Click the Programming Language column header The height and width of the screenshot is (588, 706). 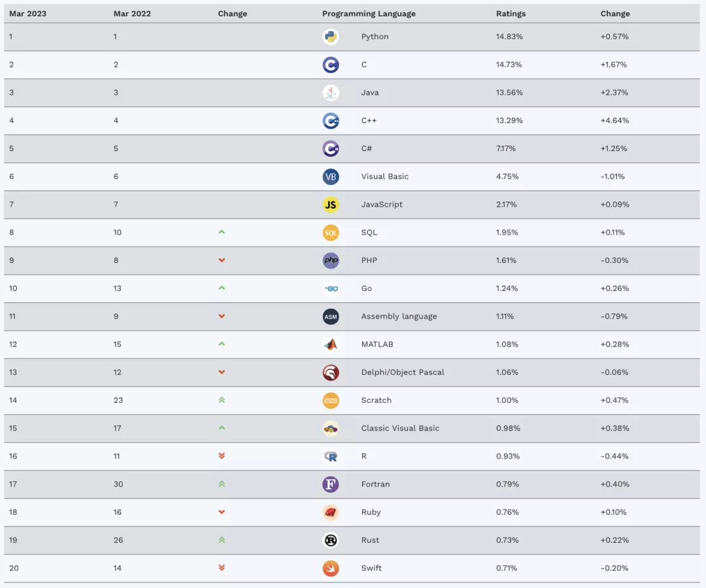click(369, 14)
